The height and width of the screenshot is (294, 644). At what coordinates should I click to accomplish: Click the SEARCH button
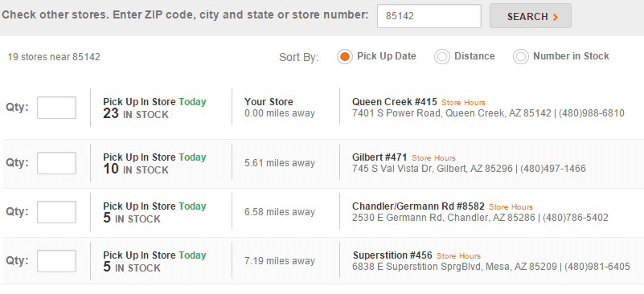(x=530, y=16)
